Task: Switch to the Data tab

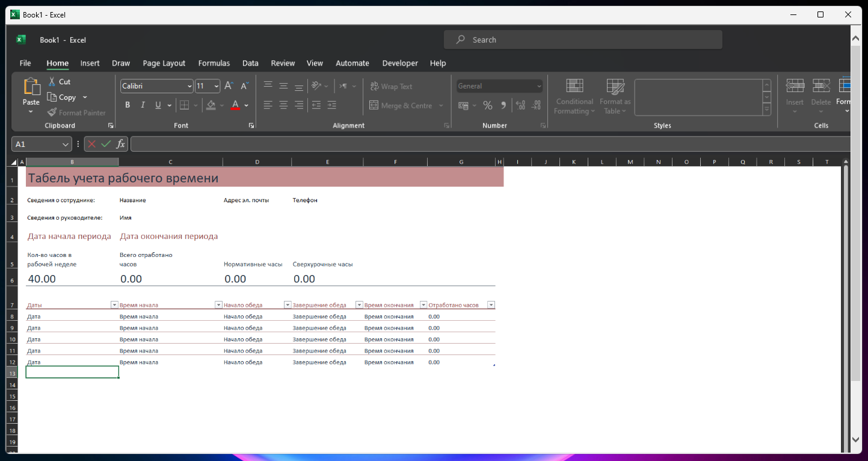Action: [250, 63]
